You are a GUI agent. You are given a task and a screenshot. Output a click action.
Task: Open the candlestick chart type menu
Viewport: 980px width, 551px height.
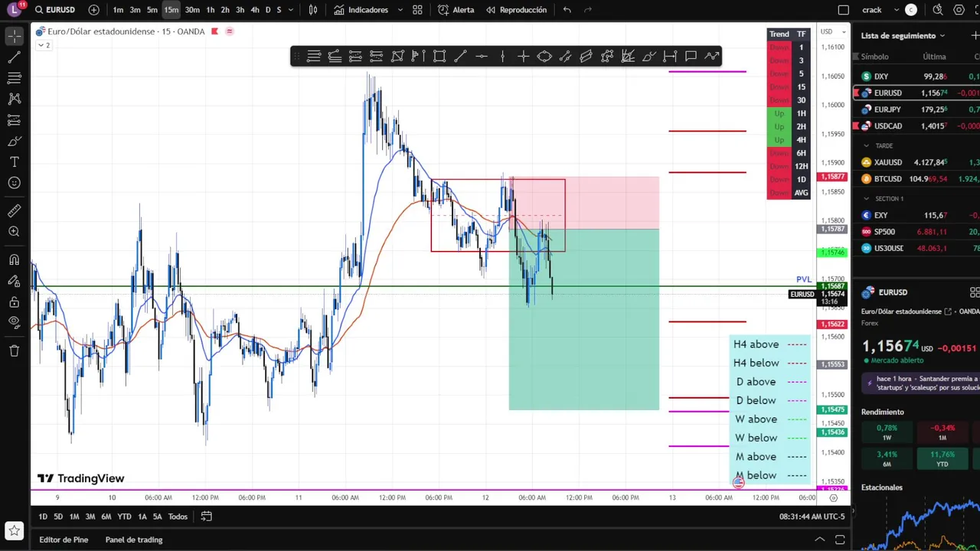(313, 10)
